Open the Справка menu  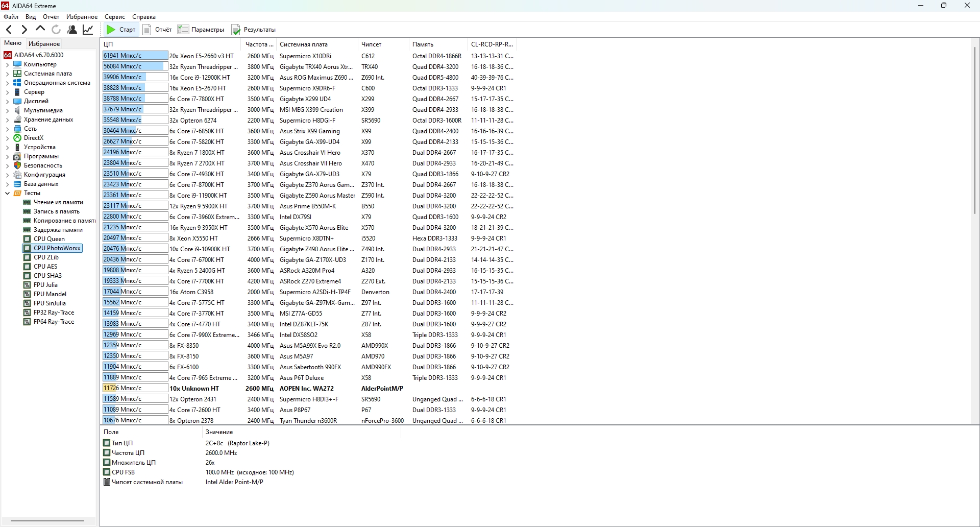144,17
